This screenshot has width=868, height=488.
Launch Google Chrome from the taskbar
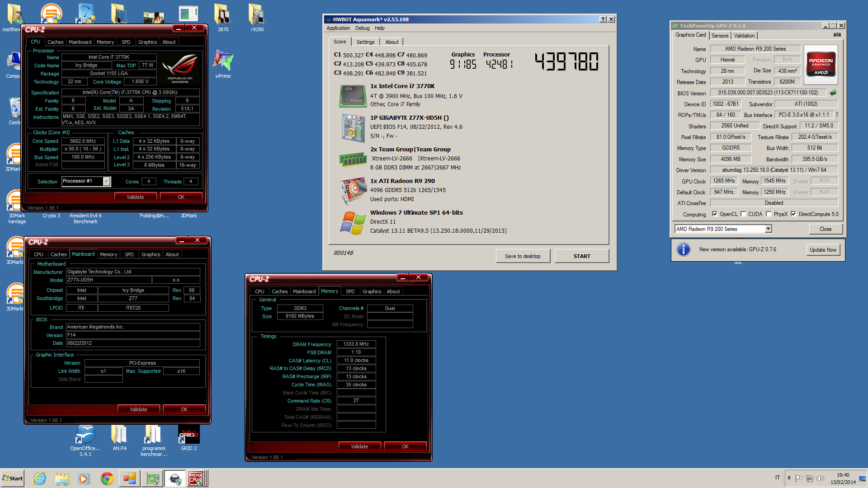pos(107,479)
